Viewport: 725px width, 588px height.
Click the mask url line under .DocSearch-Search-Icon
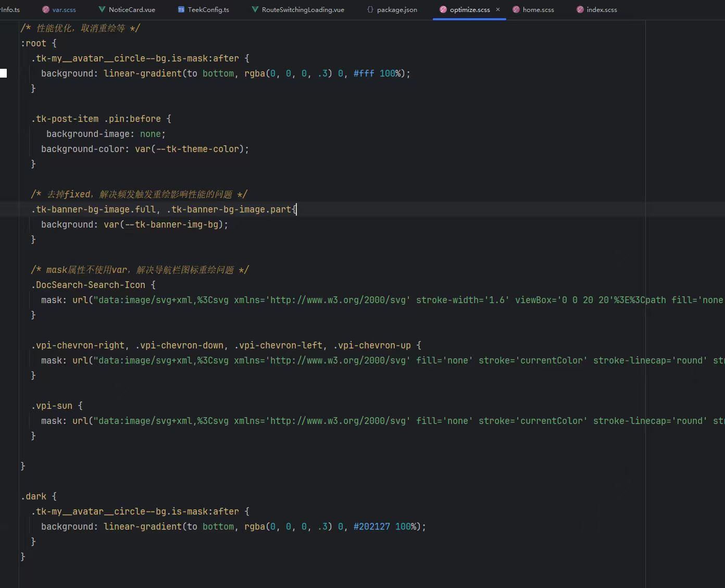click(x=383, y=300)
